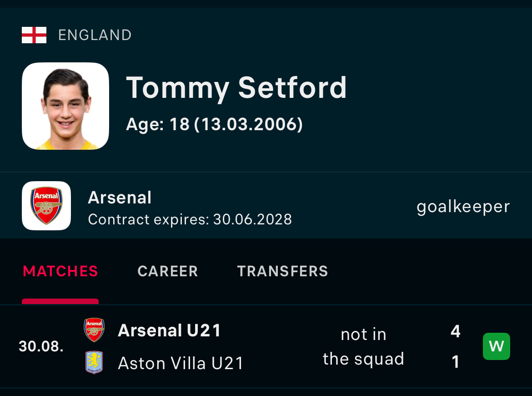Click the contract expiry date text
532x396 pixels.
click(x=190, y=219)
